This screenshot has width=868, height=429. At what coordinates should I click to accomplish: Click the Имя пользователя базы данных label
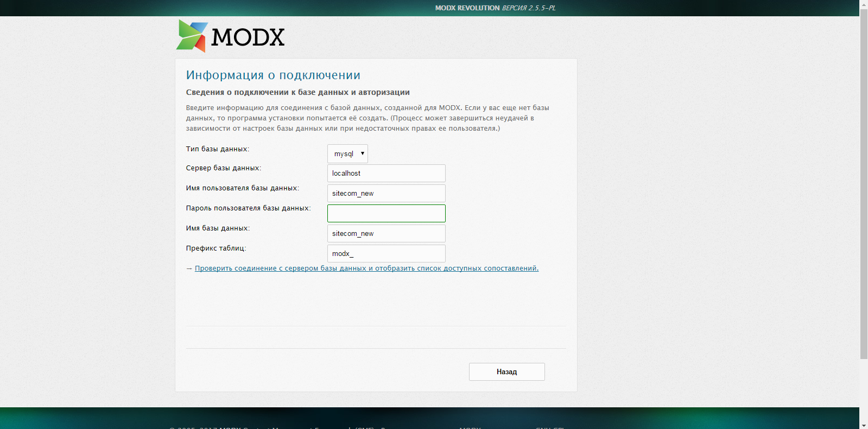243,188
